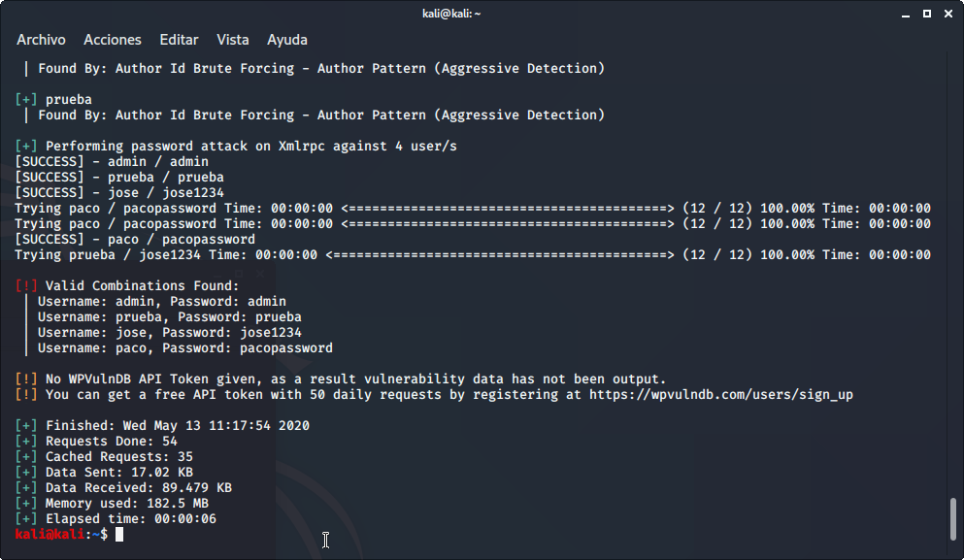Click the "[SUCCESS] - admin / admin" line
This screenshot has height=560, width=964.
pos(112,162)
